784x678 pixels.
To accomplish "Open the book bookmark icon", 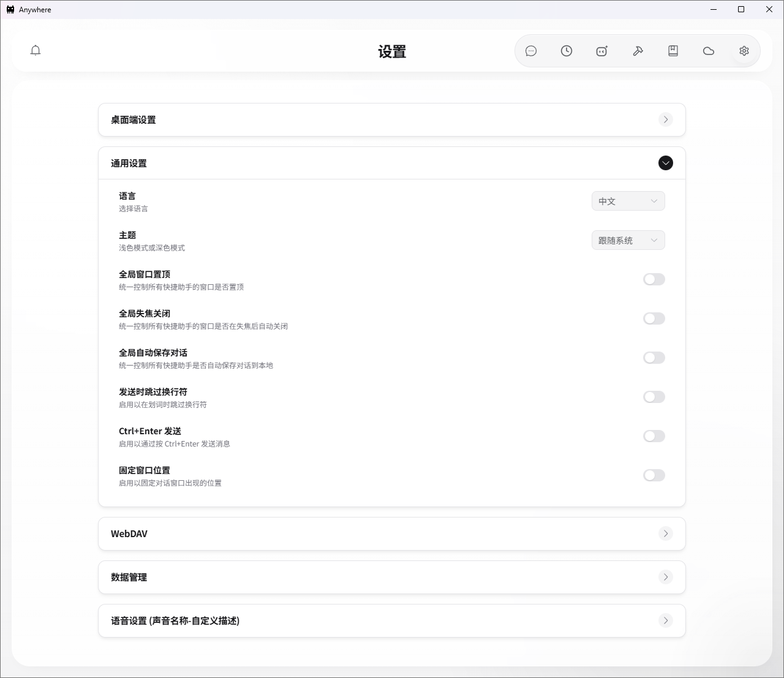I will click(673, 51).
